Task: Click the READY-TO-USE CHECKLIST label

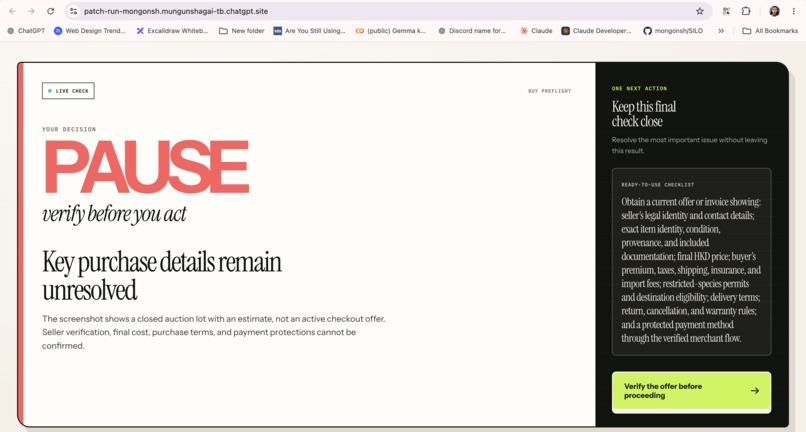Action: 657,185
